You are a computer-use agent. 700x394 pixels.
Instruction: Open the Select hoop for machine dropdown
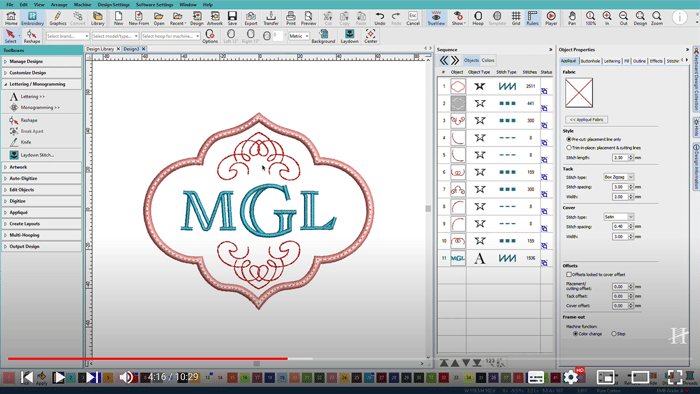pyautogui.click(x=171, y=36)
